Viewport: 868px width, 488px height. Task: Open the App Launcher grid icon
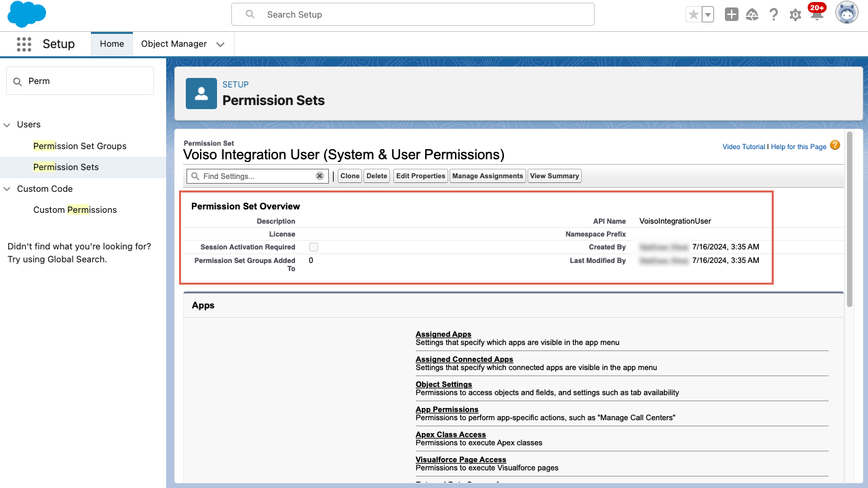[24, 44]
